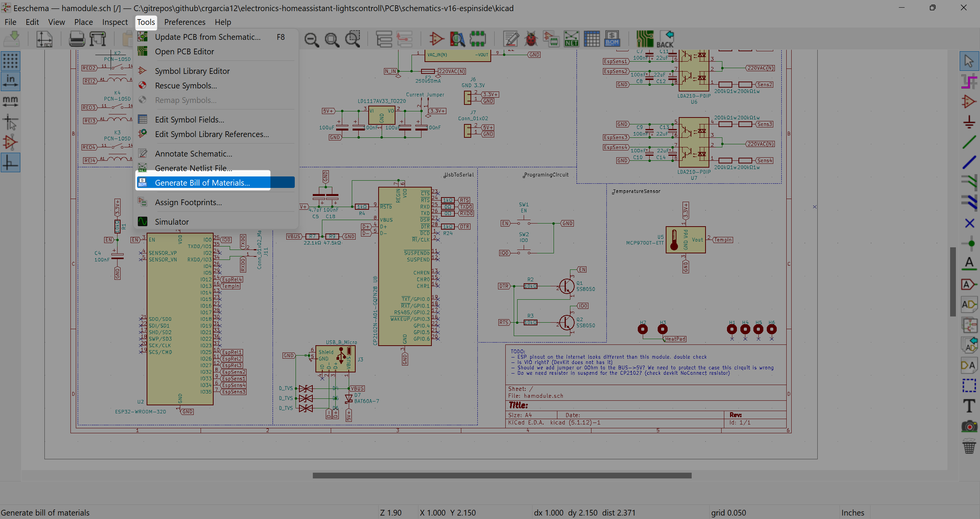Run the electrical rules check (ladybug icon)
This screenshot has width=980, height=519.
[531, 39]
